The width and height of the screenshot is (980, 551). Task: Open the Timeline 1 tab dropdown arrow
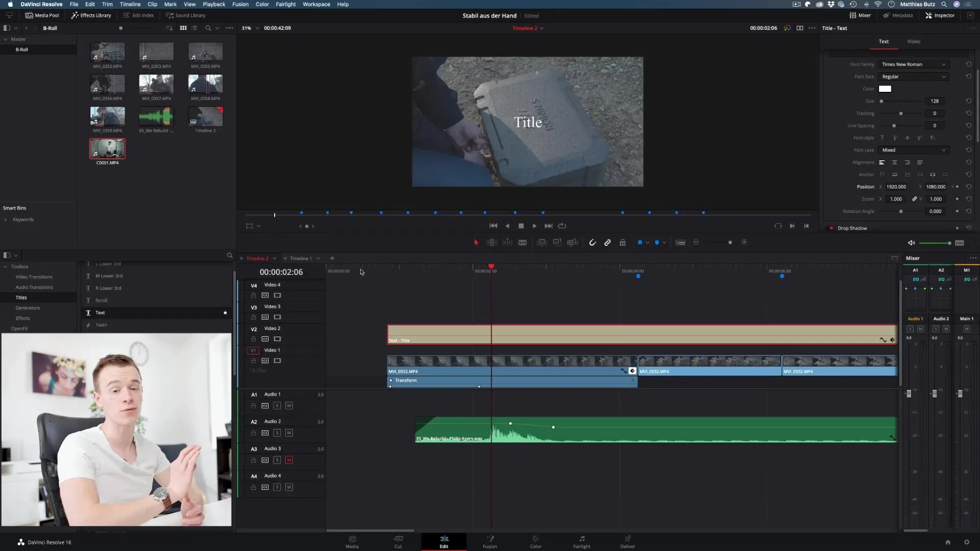[x=318, y=259]
